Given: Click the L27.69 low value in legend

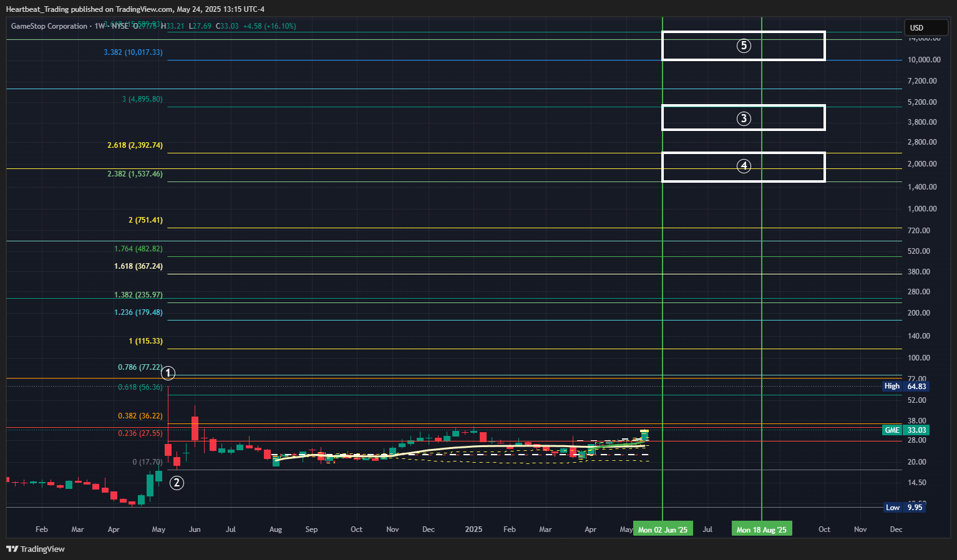Looking at the screenshot, I should pyautogui.click(x=200, y=26).
